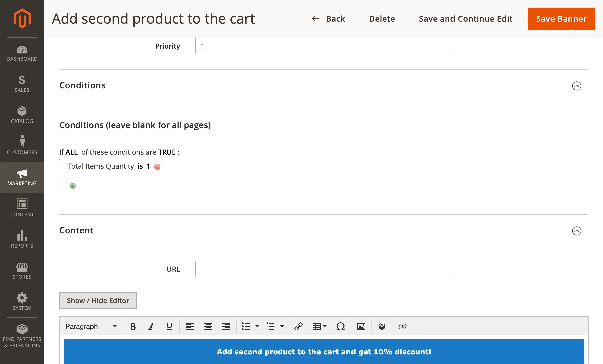603x364 pixels.
Task: Click the Save Banner button
Action: (x=561, y=19)
